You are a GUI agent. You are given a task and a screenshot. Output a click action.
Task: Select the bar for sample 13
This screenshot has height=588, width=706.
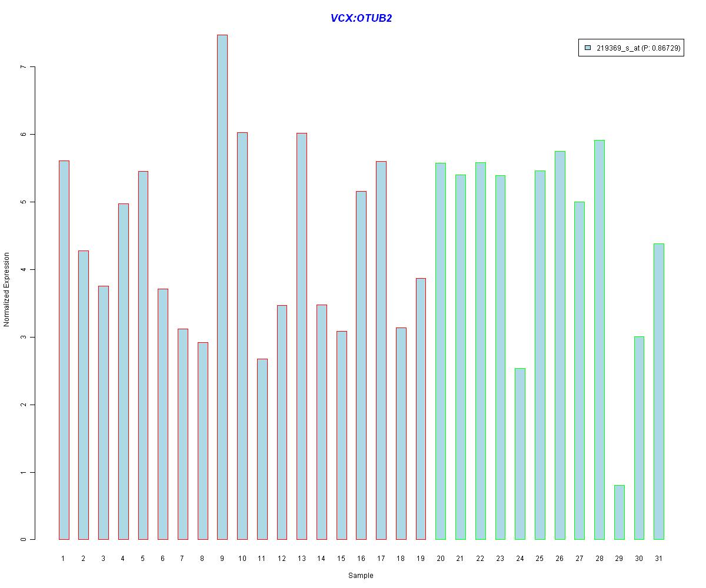click(x=302, y=336)
